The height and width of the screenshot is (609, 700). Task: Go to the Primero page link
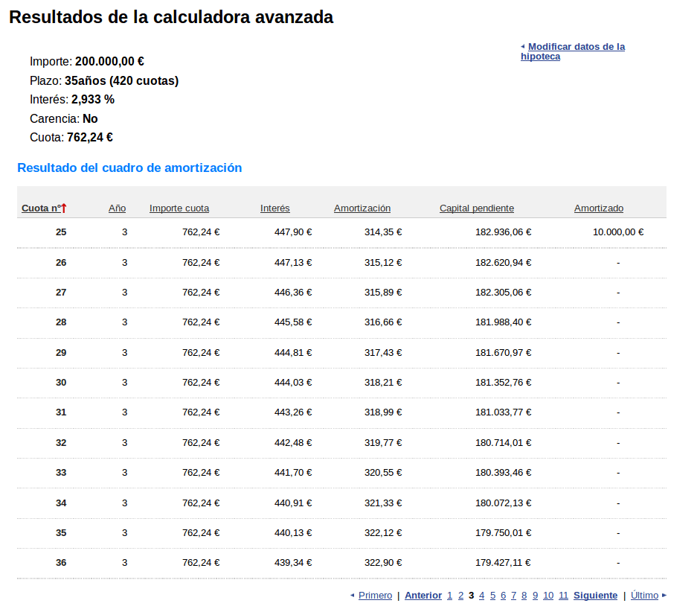(x=375, y=596)
